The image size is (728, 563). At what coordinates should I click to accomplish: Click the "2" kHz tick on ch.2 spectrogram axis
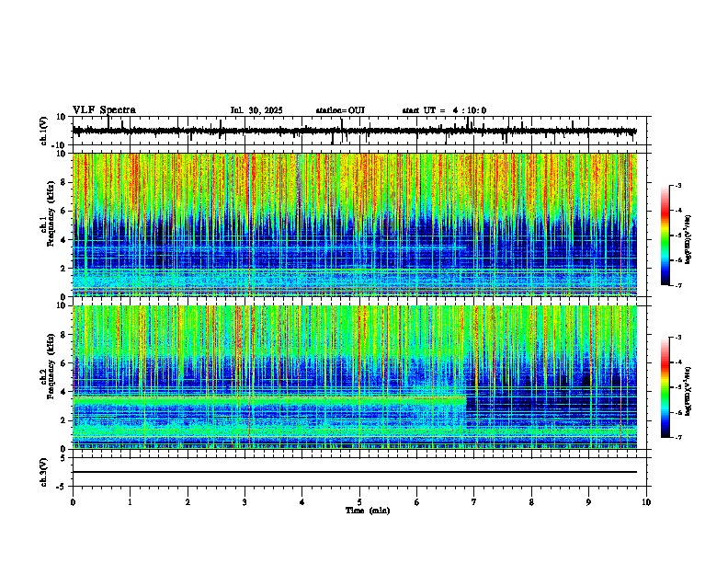64,420
